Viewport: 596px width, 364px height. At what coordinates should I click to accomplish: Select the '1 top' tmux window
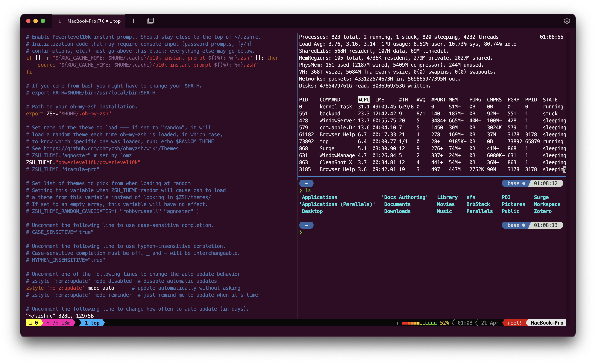tap(92, 323)
